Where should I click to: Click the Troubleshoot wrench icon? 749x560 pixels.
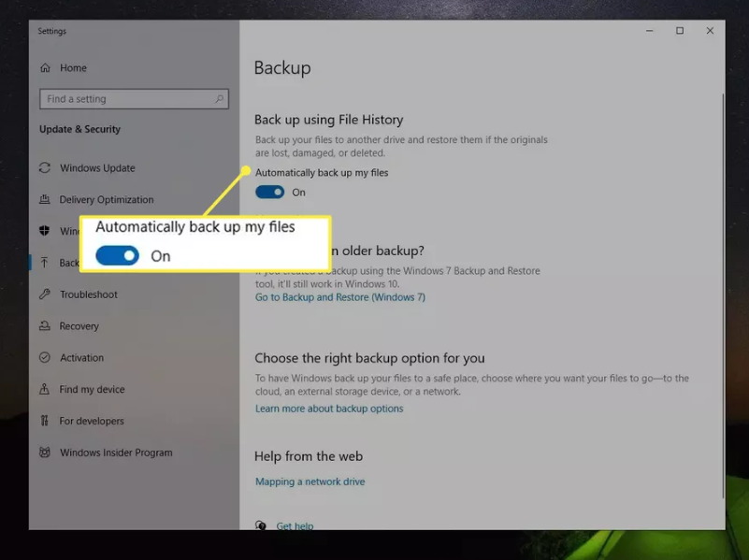tap(45, 294)
